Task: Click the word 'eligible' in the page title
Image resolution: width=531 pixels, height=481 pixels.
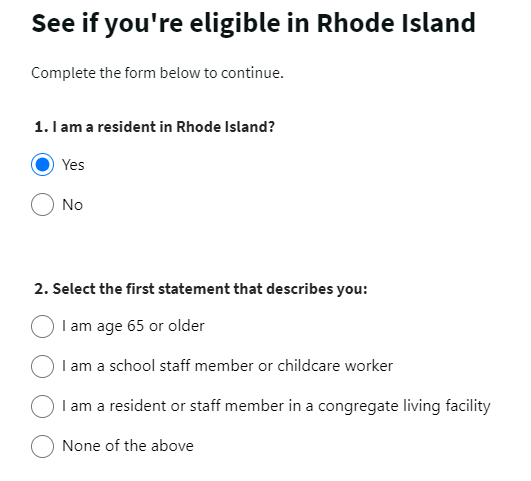Action: (235, 24)
